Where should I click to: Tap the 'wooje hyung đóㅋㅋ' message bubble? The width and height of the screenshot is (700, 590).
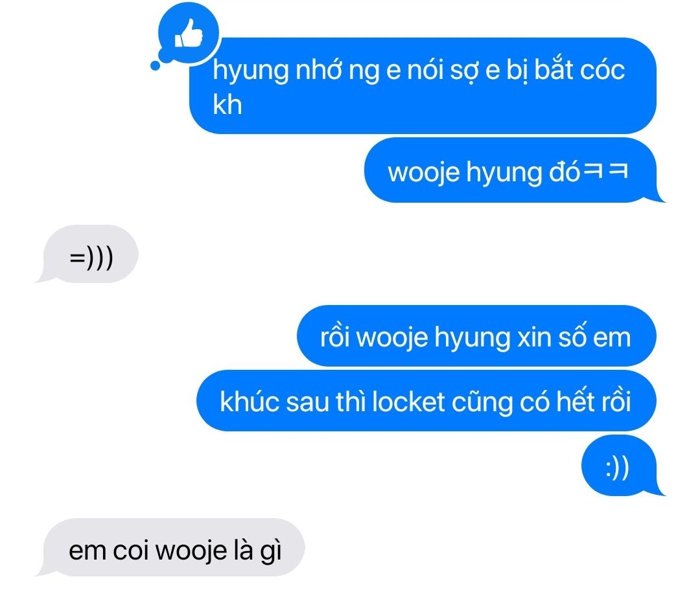point(513,171)
